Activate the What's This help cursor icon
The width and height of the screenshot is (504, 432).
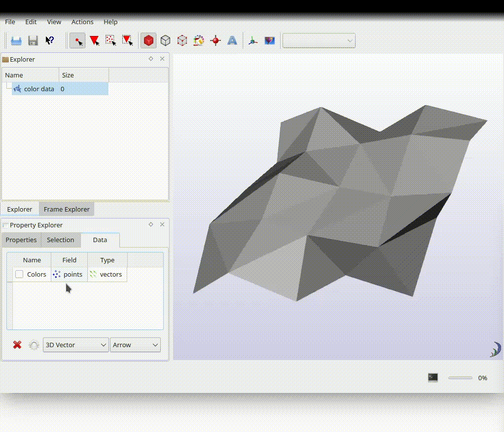click(49, 40)
